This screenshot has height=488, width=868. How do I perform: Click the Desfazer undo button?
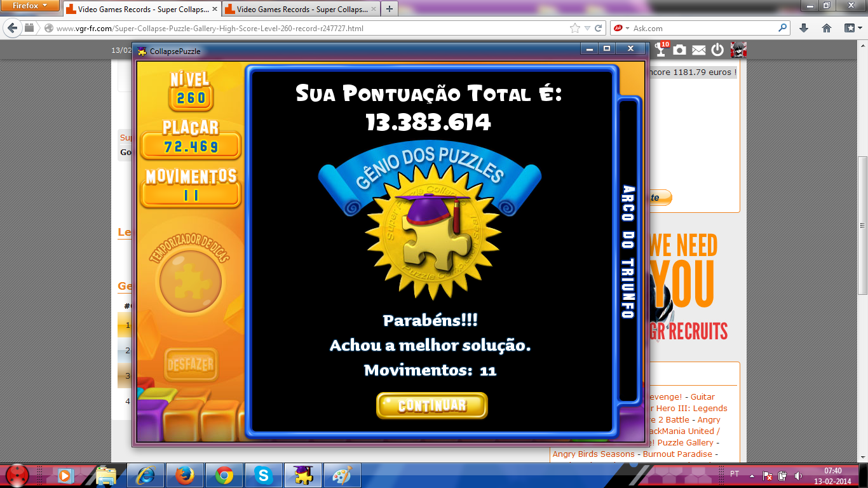click(x=191, y=365)
